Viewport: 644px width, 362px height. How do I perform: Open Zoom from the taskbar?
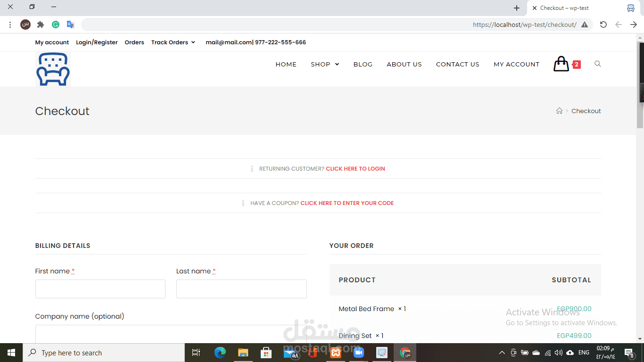coord(359,353)
